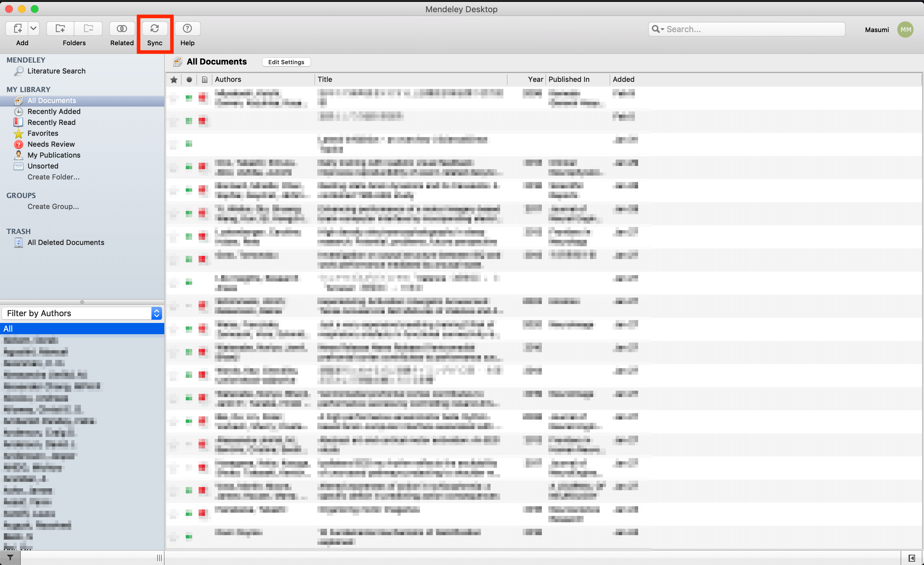
Task: Click the Add document icon
Action: [17, 29]
